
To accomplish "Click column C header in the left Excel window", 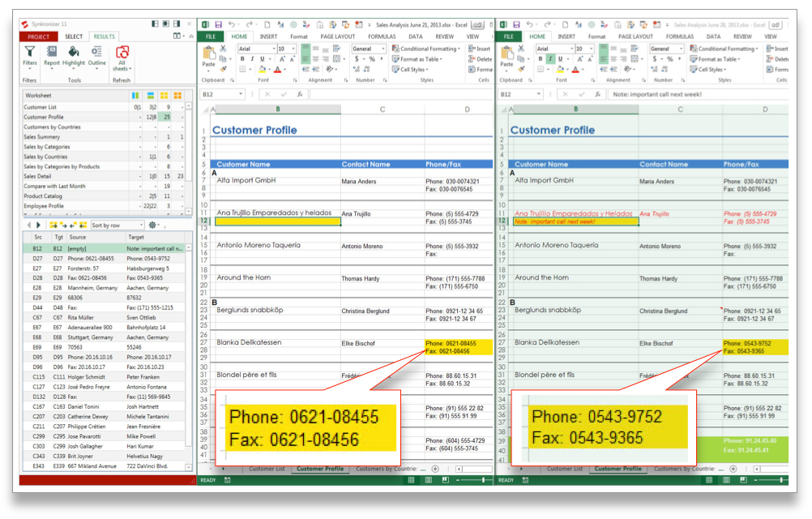I will [382, 109].
